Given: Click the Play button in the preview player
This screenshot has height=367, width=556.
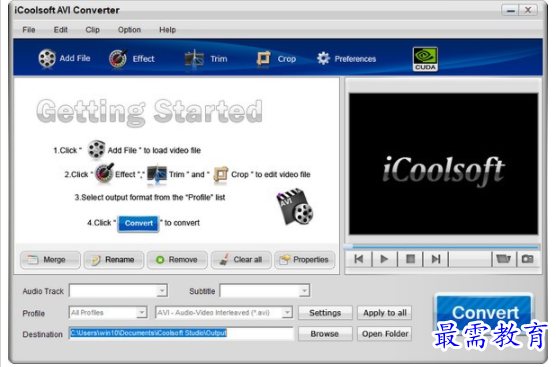Looking at the screenshot, I should (x=384, y=259).
